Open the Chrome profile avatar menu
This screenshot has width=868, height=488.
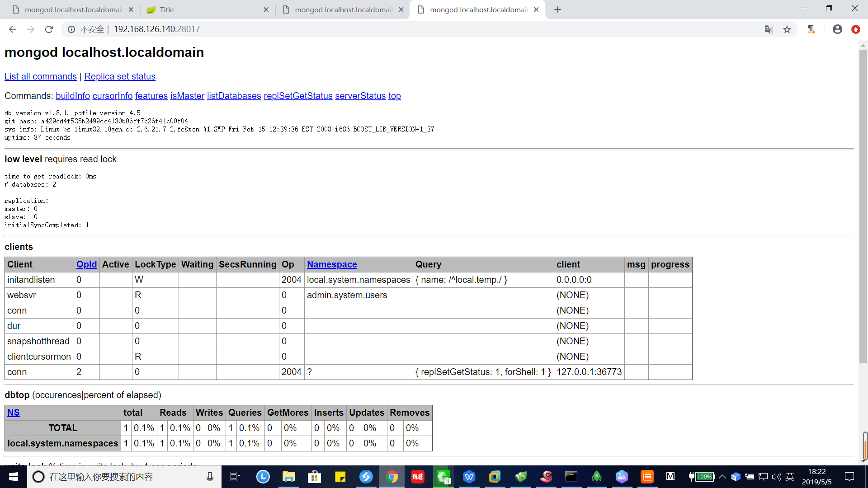(x=837, y=29)
